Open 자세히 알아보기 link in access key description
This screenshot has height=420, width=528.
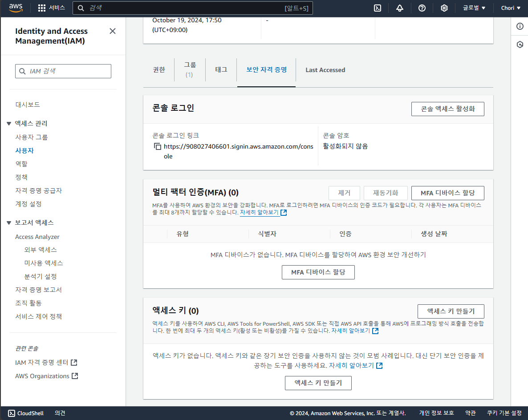pos(351,331)
